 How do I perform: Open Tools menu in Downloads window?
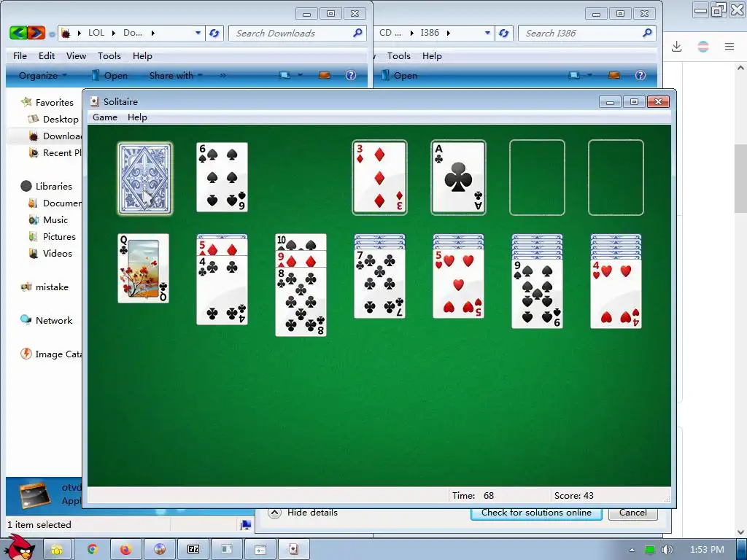click(109, 55)
